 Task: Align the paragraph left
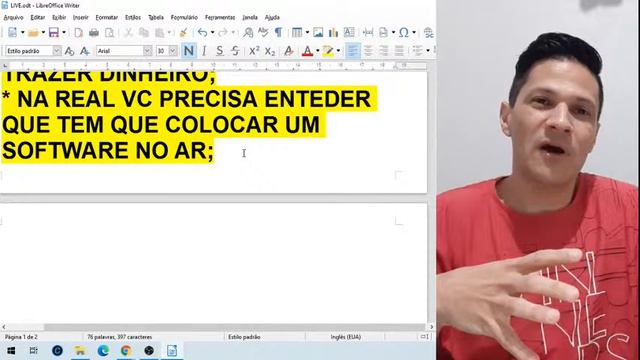(x=353, y=51)
